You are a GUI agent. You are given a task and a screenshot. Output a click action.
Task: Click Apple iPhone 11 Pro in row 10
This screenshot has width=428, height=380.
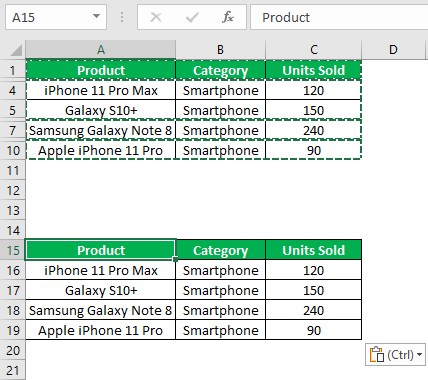click(x=101, y=150)
